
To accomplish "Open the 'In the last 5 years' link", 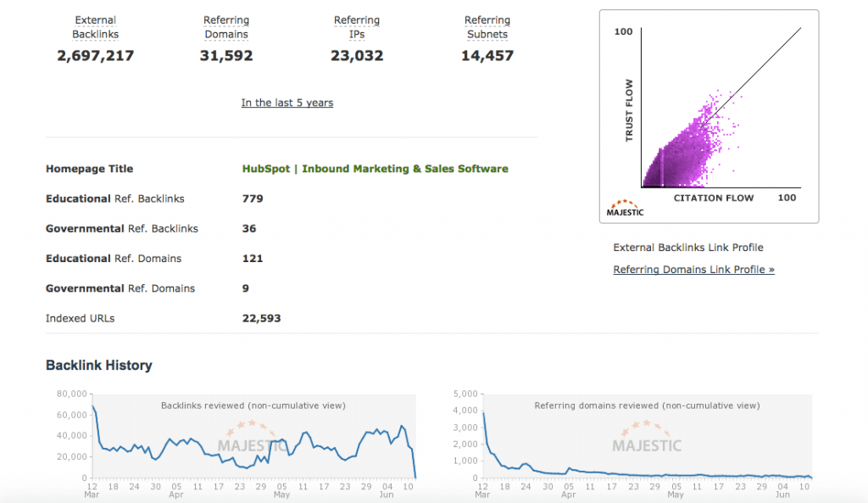I will (287, 103).
